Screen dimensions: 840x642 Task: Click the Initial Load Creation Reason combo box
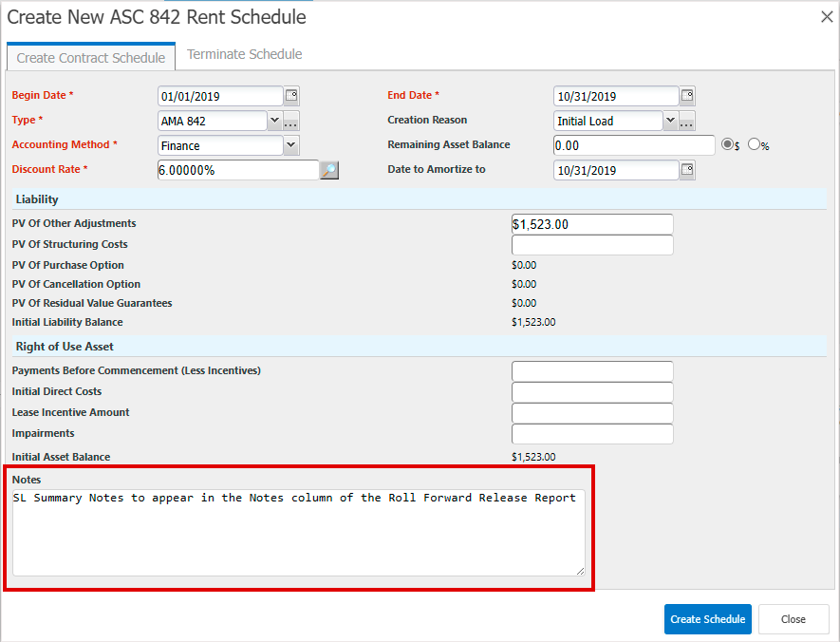pyautogui.click(x=608, y=122)
